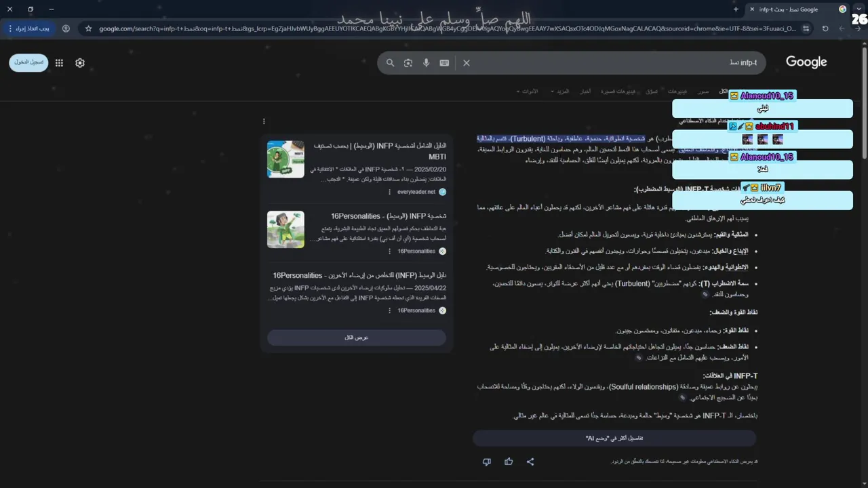Open options for شخصية INFP 16Personalities result
This screenshot has width=868, height=488.
(x=389, y=251)
